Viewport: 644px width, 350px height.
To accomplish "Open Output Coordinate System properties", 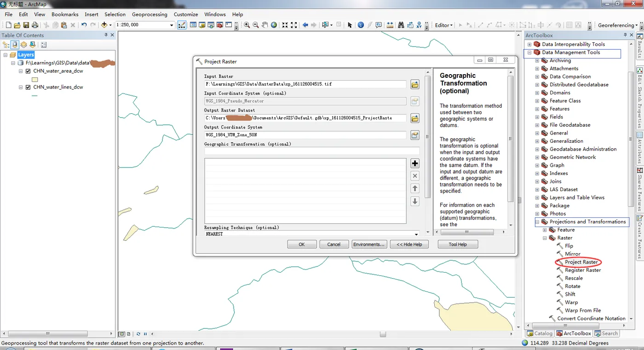I will 415,135.
